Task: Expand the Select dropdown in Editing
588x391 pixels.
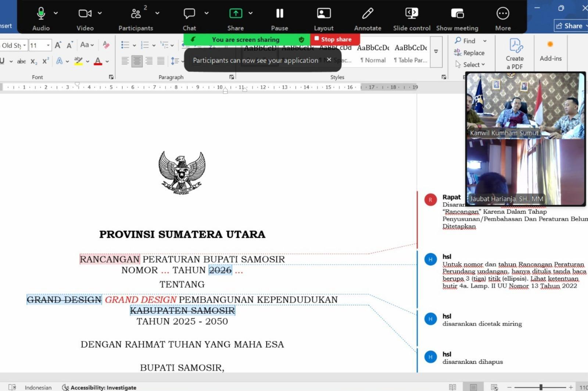Action: tap(474, 65)
